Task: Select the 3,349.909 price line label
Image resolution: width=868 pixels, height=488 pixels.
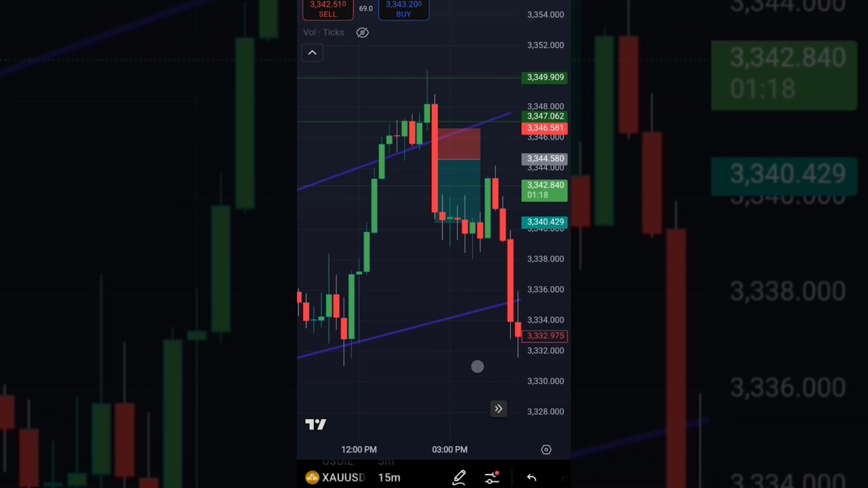Action: click(545, 77)
